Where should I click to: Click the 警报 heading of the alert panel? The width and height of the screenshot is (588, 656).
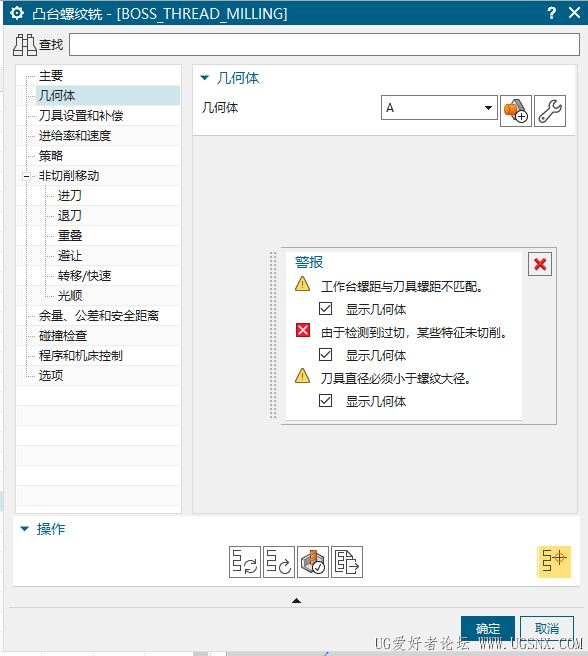pyautogui.click(x=309, y=262)
